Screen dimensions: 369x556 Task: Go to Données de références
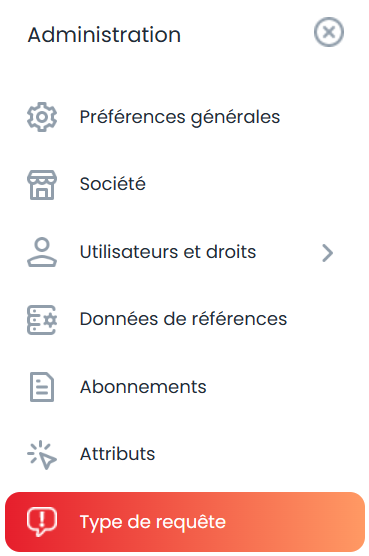pos(183,319)
